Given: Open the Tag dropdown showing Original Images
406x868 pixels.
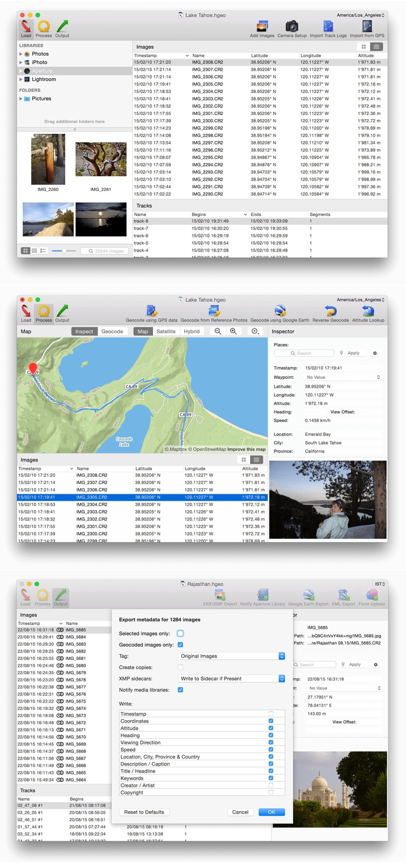Looking at the screenshot, I should (232, 656).
